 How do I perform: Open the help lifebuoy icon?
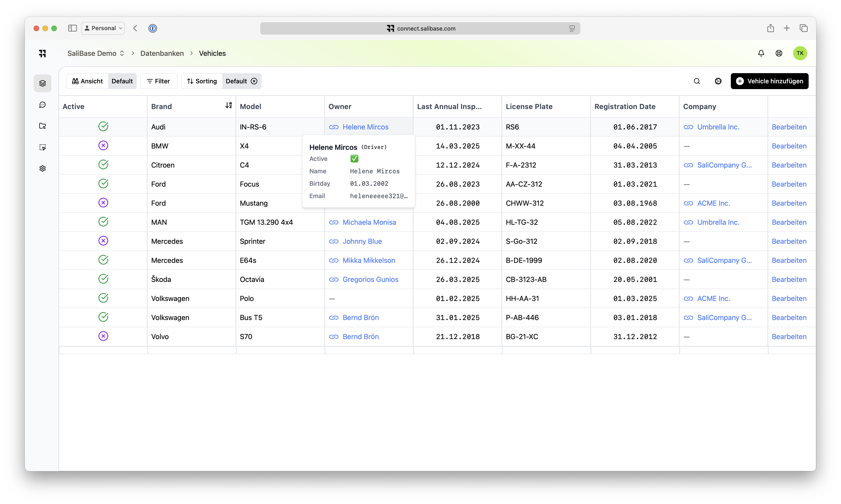(779, 53)
